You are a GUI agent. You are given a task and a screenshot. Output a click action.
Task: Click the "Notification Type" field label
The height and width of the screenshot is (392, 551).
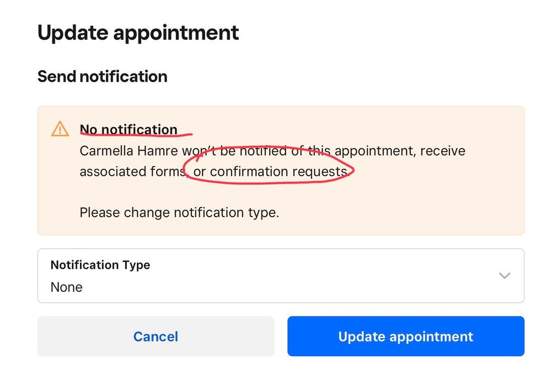pos(100,265)
